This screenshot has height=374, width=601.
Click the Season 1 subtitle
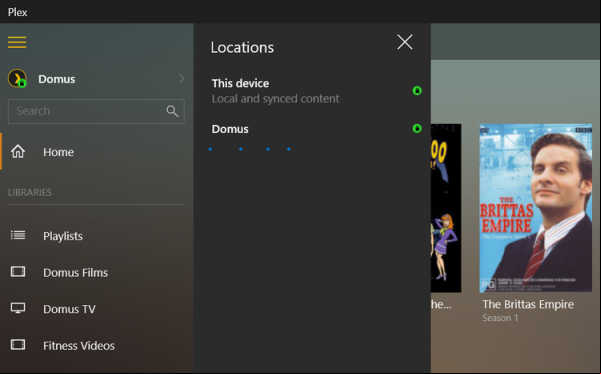pos(500,318)
